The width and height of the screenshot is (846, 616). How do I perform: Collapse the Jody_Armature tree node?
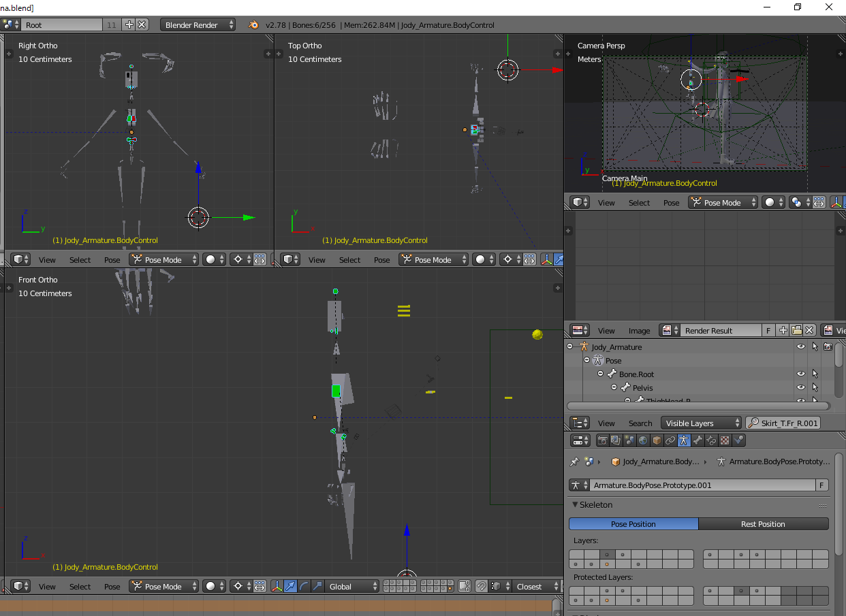click(570, 346)
